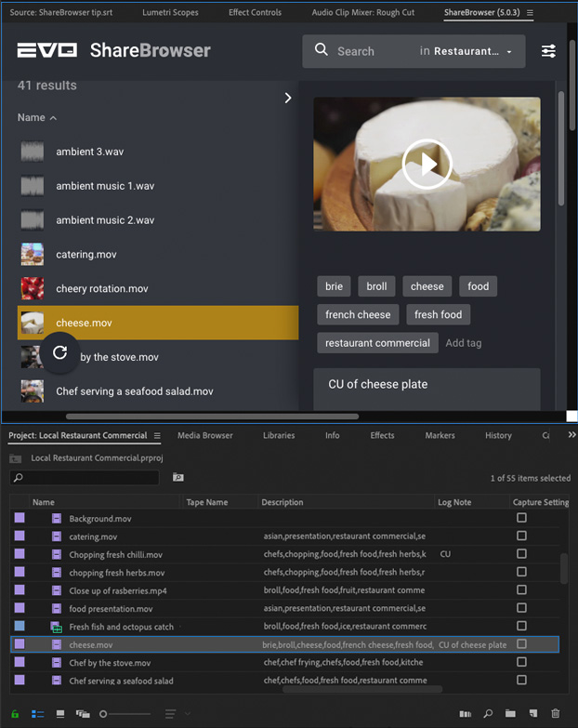The image size is (578, 728).
Task: Click the fresh food tag
Action: coord(439,315)
